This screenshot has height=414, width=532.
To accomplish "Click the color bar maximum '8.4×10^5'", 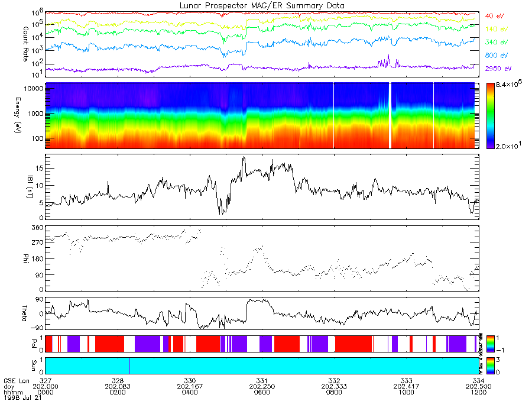I will 508,83.
